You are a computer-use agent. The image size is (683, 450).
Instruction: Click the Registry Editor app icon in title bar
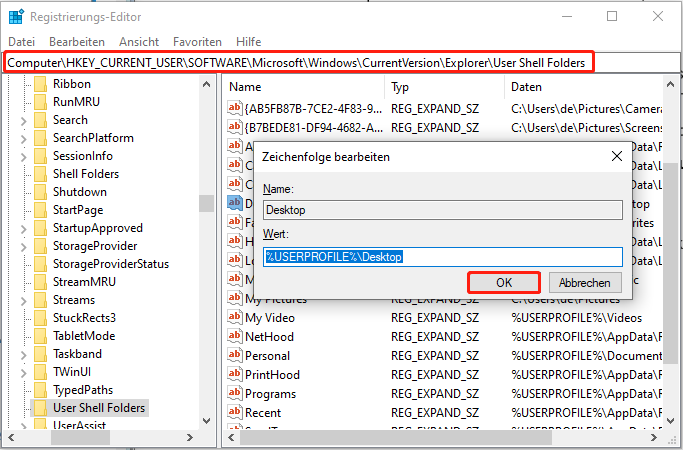[x=16, y=16]
